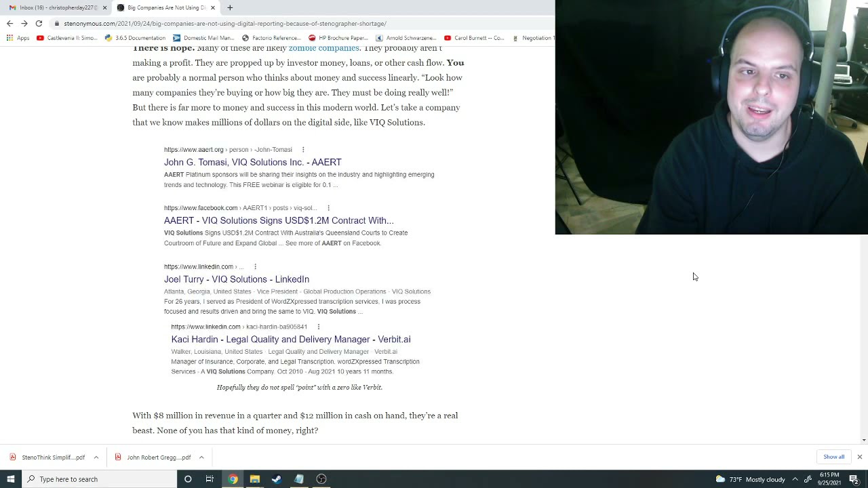Open the 3.6.5 Documentation bookmark
Viewport: 868px width, 488px height.
click(135, 38)
